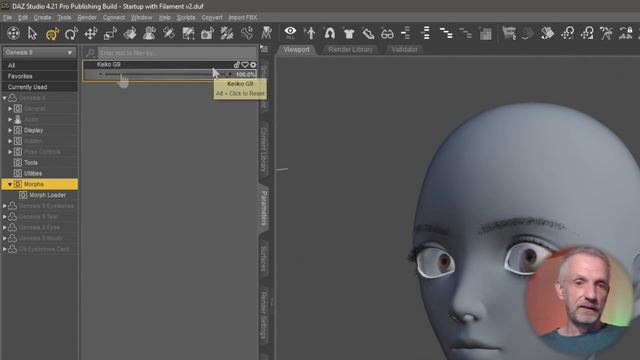Open the Import FBX menu
The height and width of the screenshot is (360, 640).
pyautogui.click(x=243, y=18)
